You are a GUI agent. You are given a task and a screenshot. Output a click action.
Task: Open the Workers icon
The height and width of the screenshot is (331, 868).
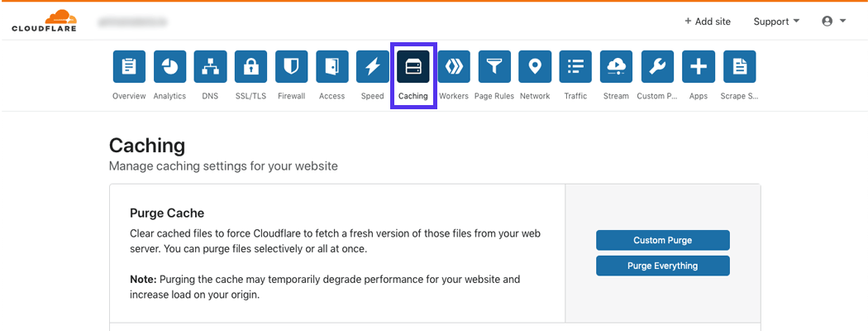tap(454, 67)
